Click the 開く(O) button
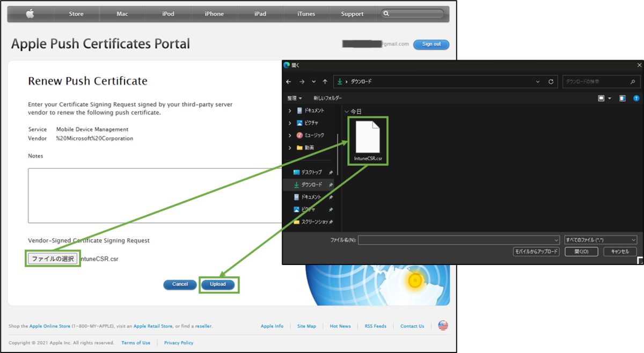This screenshot has height=353, width=644. (581, 252)
